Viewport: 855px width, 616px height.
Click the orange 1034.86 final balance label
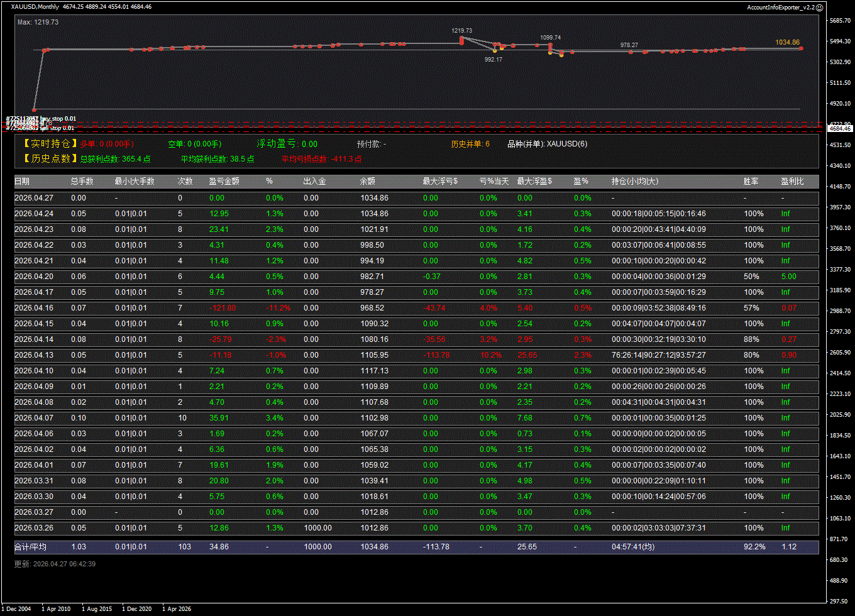click(787, 42)
